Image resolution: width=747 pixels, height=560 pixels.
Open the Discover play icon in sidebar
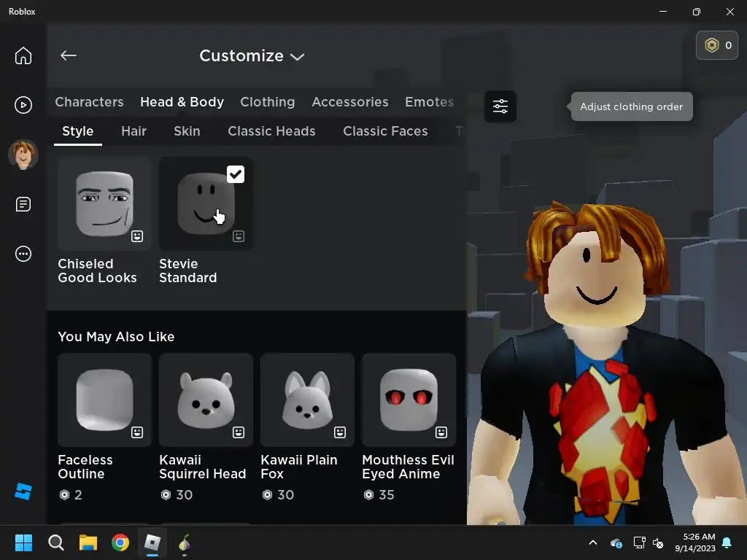pyautogui.click(x=23, y=105)
